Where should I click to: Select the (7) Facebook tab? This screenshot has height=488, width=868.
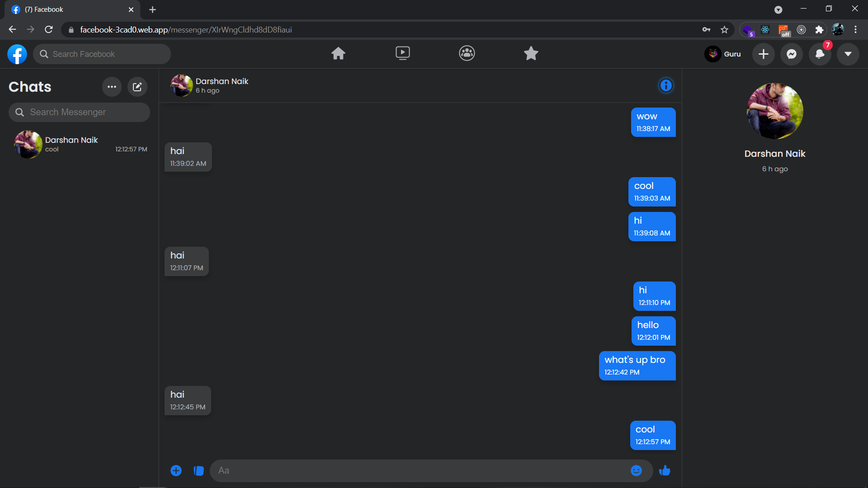click(x=72, y=9)
